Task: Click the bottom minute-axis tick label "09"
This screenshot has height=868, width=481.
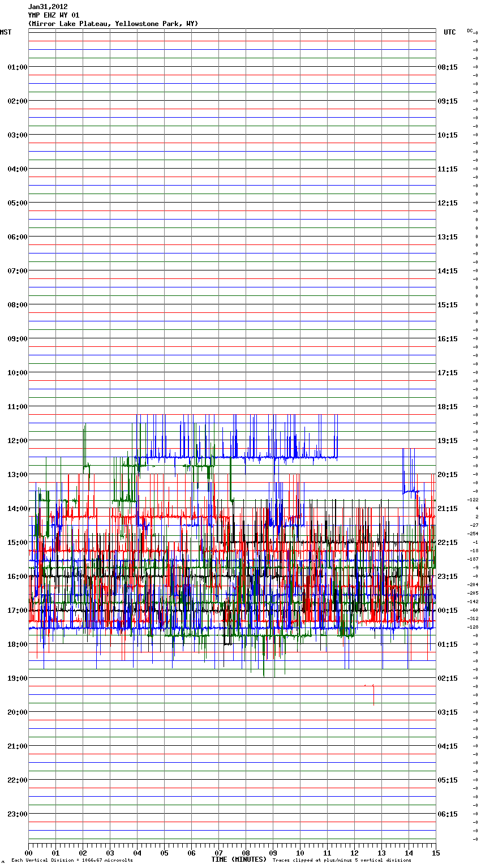Action: point(273,853)
